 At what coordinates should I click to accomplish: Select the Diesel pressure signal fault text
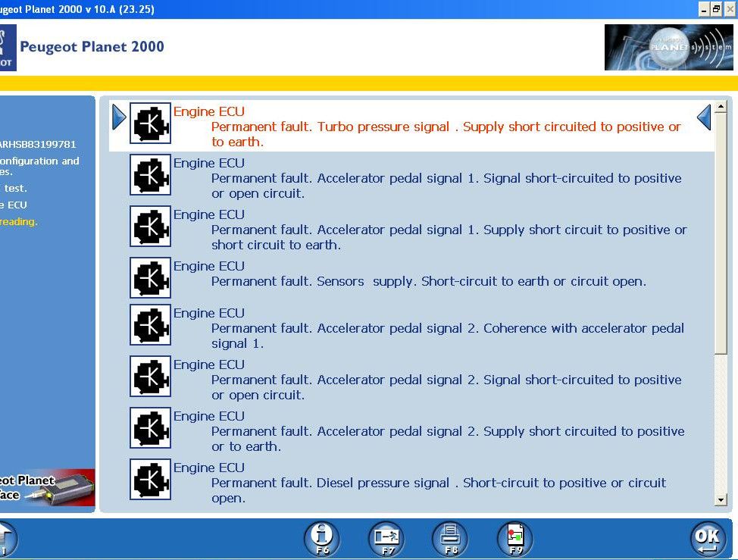pyautogui.click(x=439, y=490)
